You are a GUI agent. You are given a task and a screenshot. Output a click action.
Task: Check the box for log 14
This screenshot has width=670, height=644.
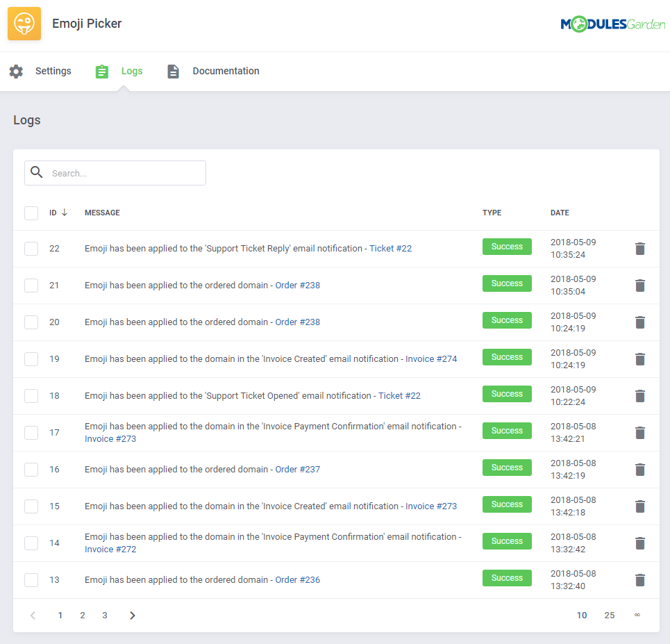[31, 543]
